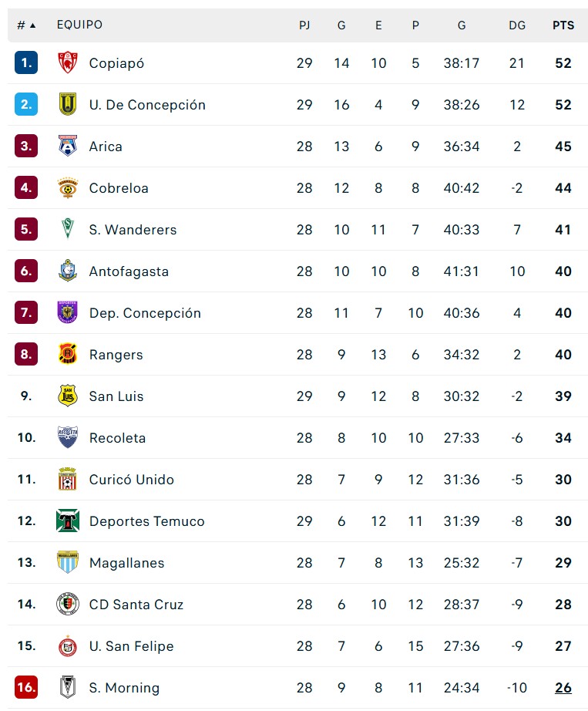Open the Antofagasta team page link
588x711 pixels.
[129, 271]
